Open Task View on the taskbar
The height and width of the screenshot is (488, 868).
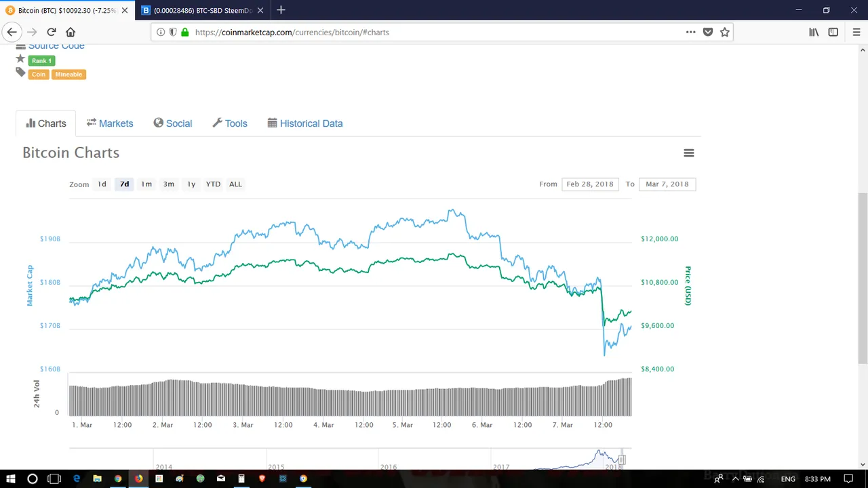point(54,479)
